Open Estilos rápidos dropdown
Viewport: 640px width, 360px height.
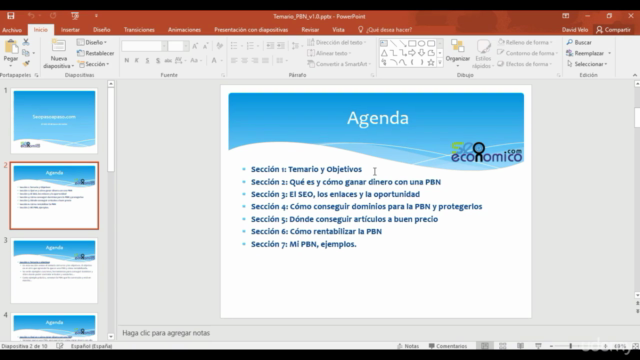pyautogui.click(x=483, y=54)
